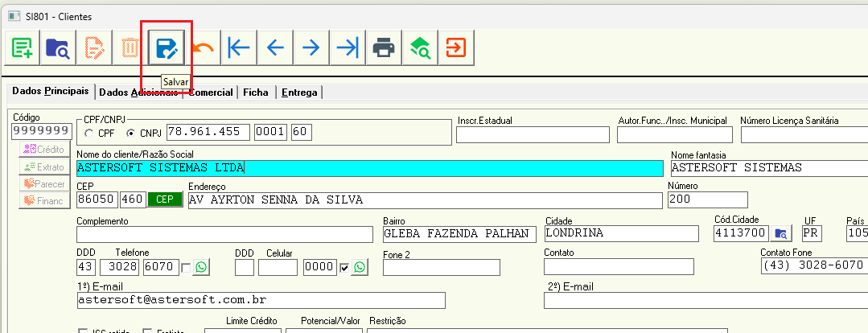Click the empty Fone 2 field
The height and width of the screenshot is (333, 868).
click(441, 267)
